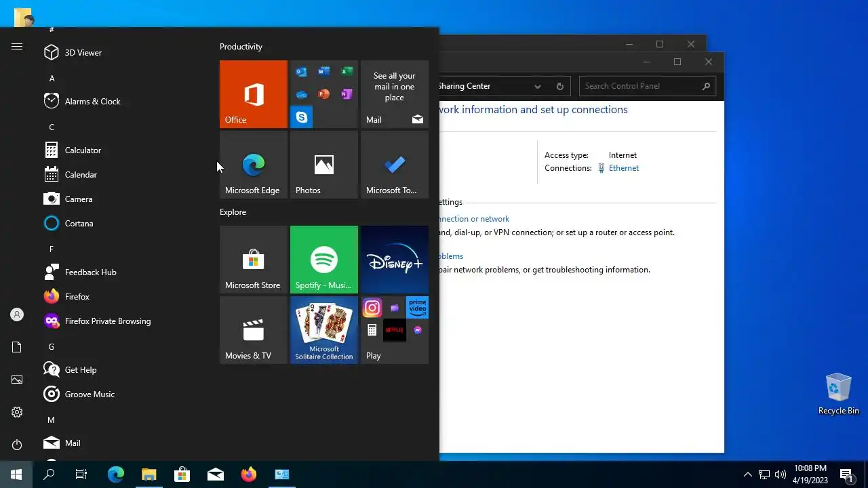Open the Microsoft Edge tile
The height and width of the screenshot is (488, 868).
coord(254,165)
